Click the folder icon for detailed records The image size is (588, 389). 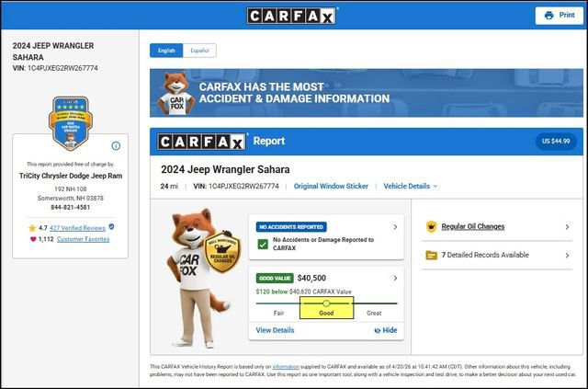tap(432, 256)
